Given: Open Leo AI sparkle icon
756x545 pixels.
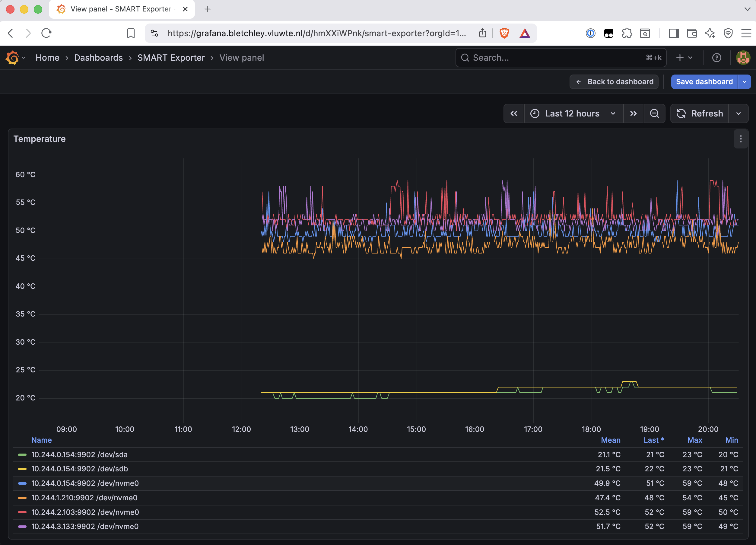Looking at the screenshot, I should pyautogui.click(x=710, y=33).
